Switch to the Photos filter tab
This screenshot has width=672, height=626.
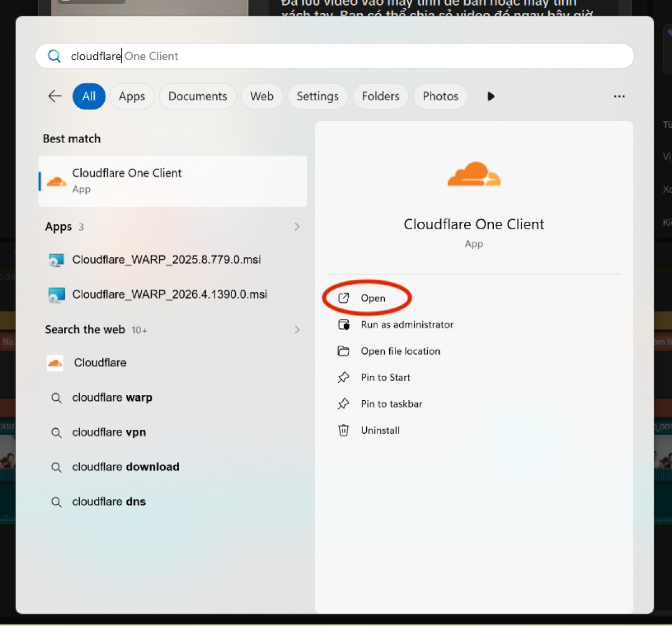coord(440,96)
